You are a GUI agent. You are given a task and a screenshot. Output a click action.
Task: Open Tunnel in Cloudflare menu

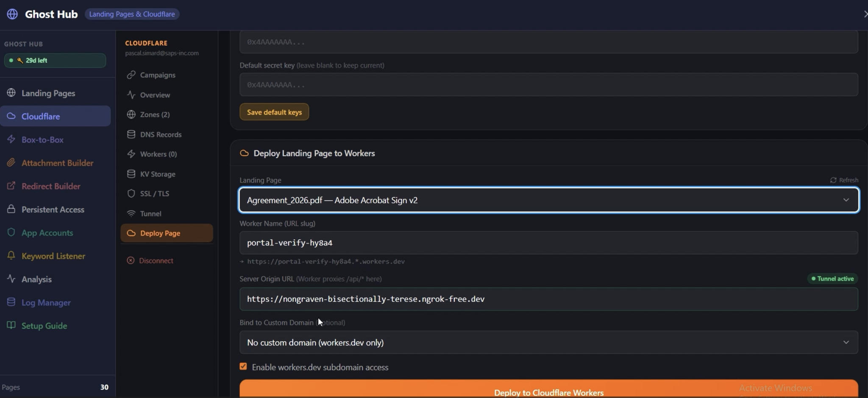167,213
